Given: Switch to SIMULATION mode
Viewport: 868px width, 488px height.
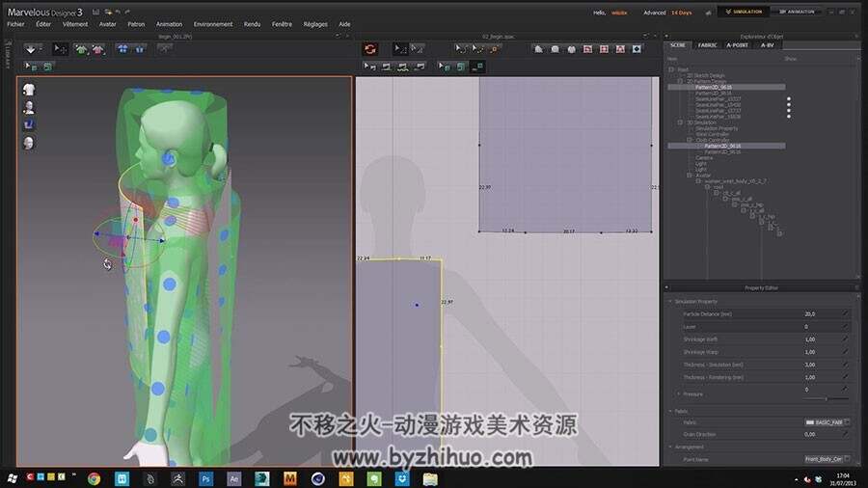Looking at the screenshot, I should coord(744,12).
